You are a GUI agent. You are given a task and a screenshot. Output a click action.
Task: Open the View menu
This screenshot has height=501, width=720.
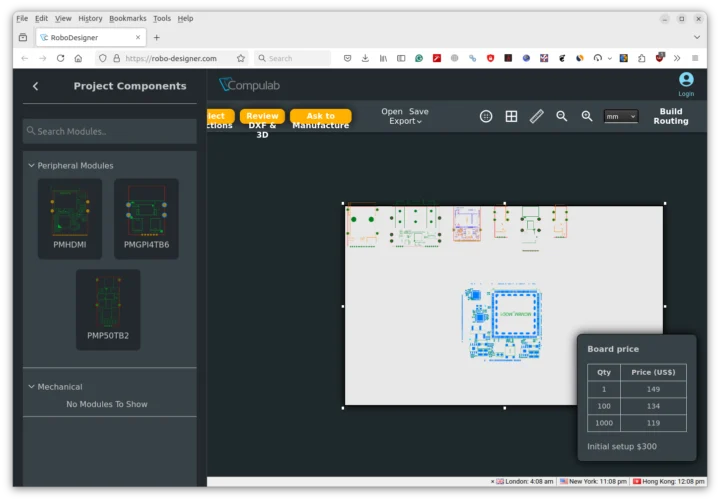63,18
